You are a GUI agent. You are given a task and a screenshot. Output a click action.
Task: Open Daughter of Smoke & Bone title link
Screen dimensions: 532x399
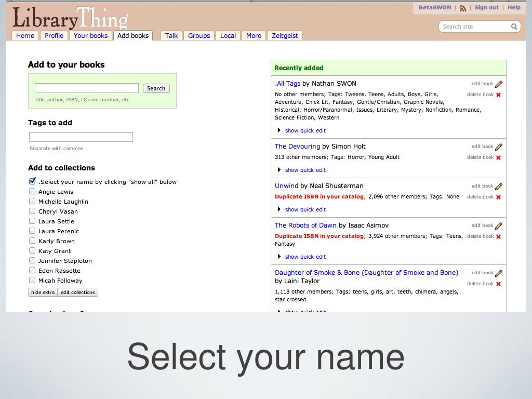click(366, 272)
